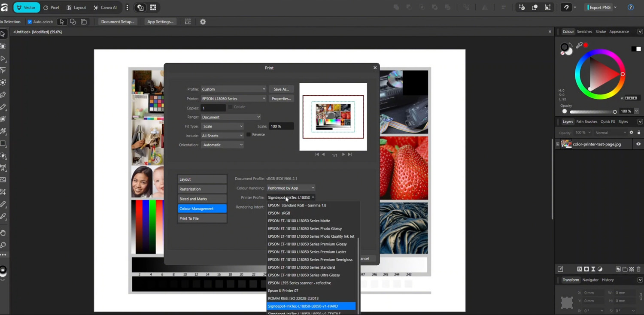Click the Copies input field

213,108
